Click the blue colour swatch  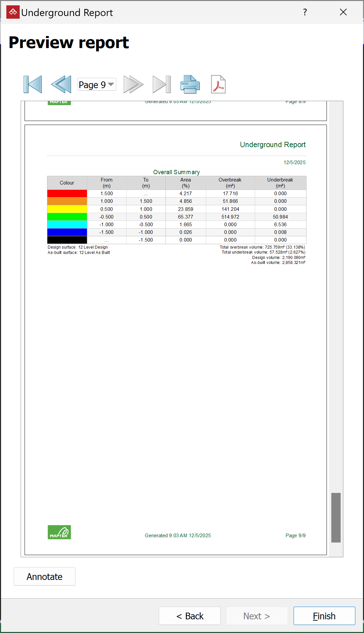pos(67,232)
